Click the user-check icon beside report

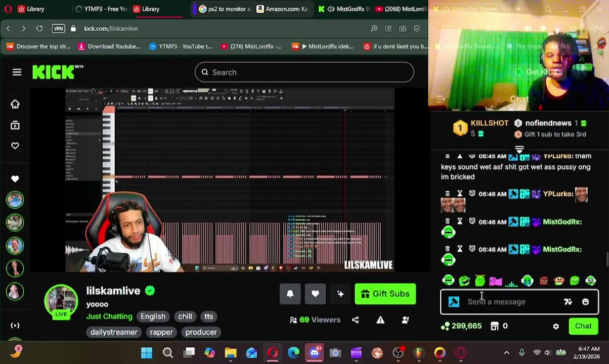point(406,320)
